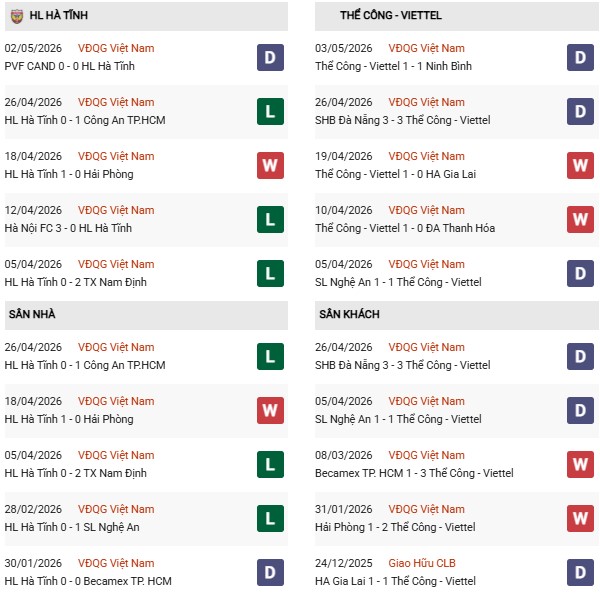This screenshot has width=600, height=595.
Task: Click the W badge for Becamex TP. HCM 1-3 match
Action: point(580,465)
